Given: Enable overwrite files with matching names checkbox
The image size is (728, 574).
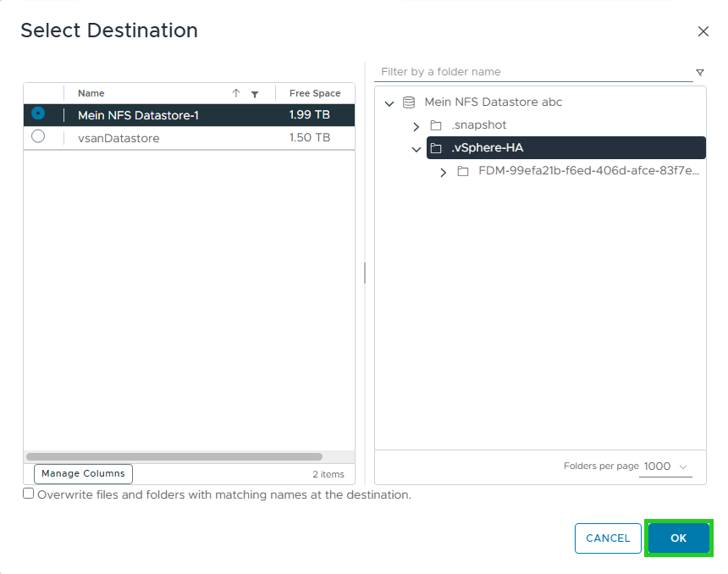Looking at the screenshot, I should 29,494.
